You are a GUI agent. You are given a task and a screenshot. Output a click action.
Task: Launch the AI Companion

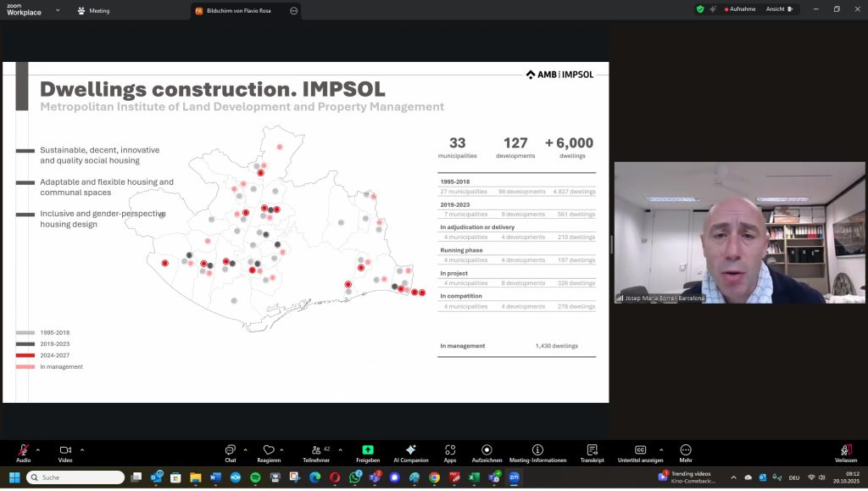411,450
